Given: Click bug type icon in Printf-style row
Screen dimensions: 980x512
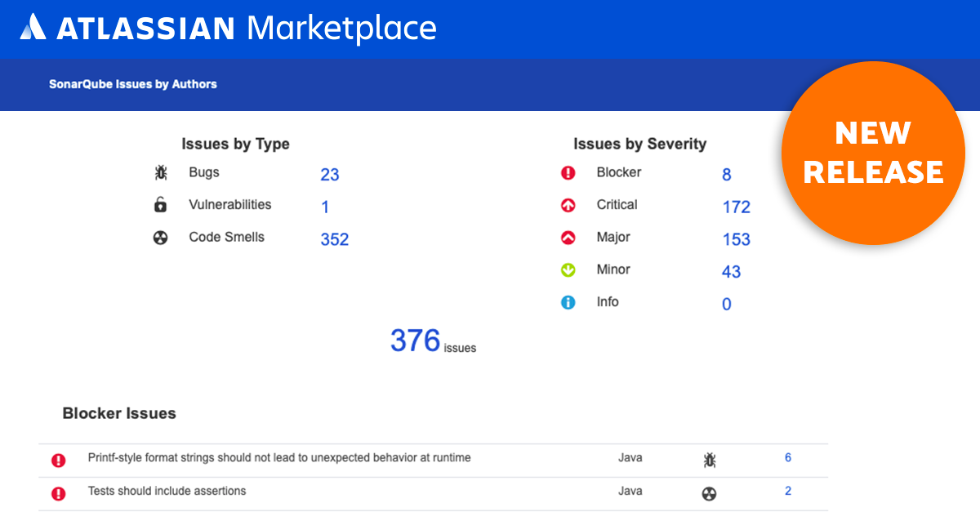Looking at the screenshot, I should (709, 461).
